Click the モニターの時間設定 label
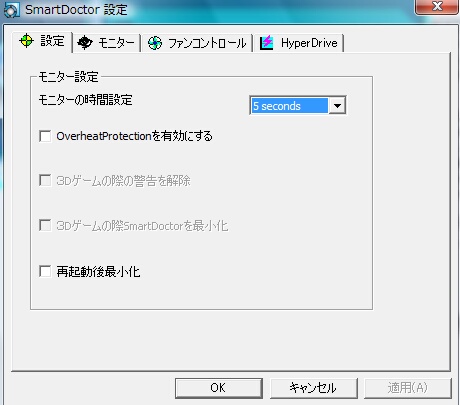Image resolution: width=460 pixels, height=405 pixels. coord(86,100)
